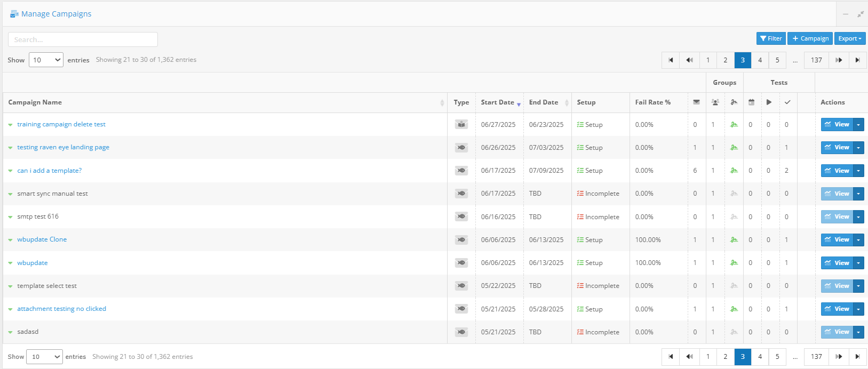Click the Setup status icon for wbupdate Clone
Viewport: 868px width, 369px height.
[x=580, y=240]
